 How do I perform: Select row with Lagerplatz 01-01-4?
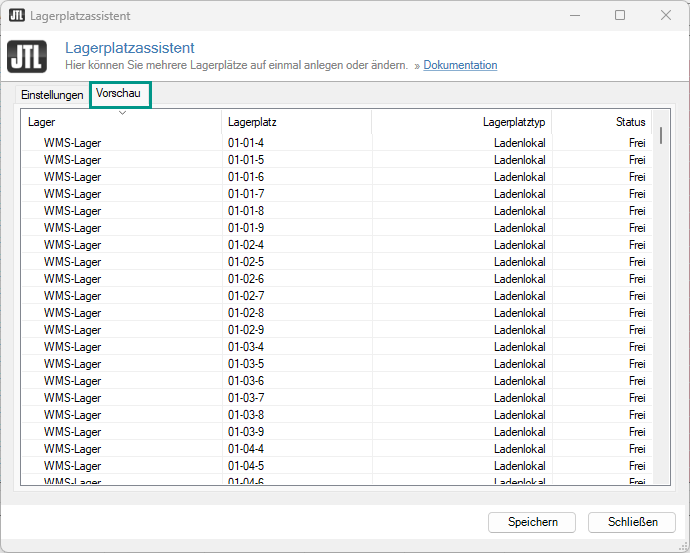pyautogui.click(x=246, y=143)
